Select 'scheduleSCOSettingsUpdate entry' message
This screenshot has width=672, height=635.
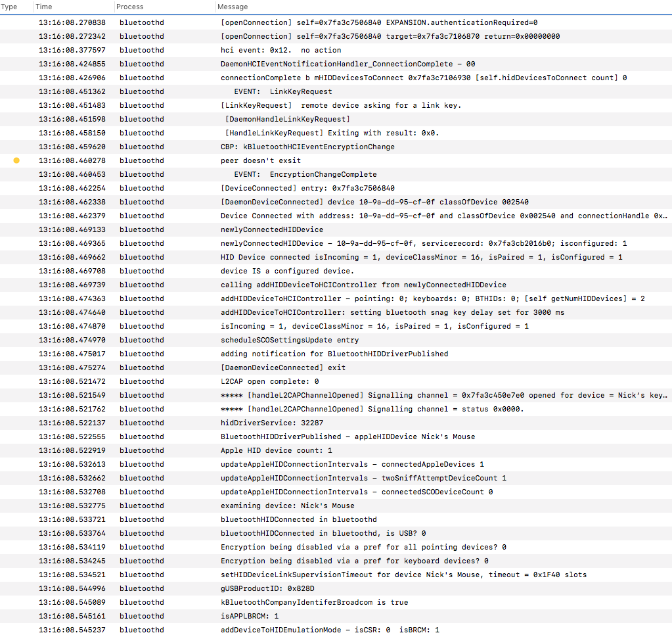click(290, 340)
